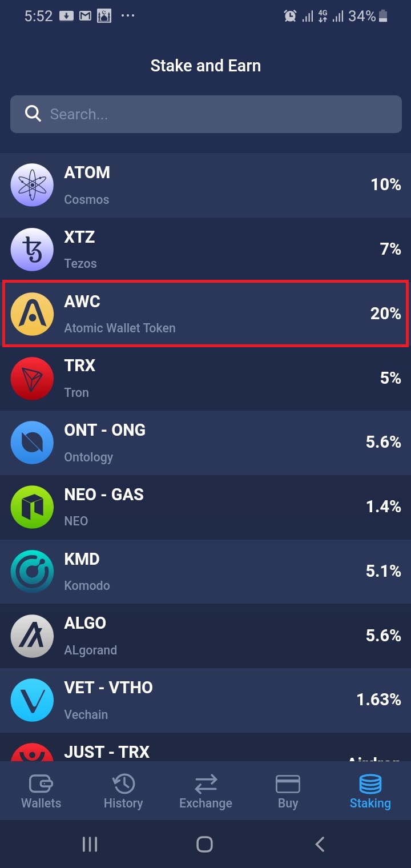Click the Ontology ONT coin icon
The width and height of the screenshot is (411, 868).
pos(32,443)
